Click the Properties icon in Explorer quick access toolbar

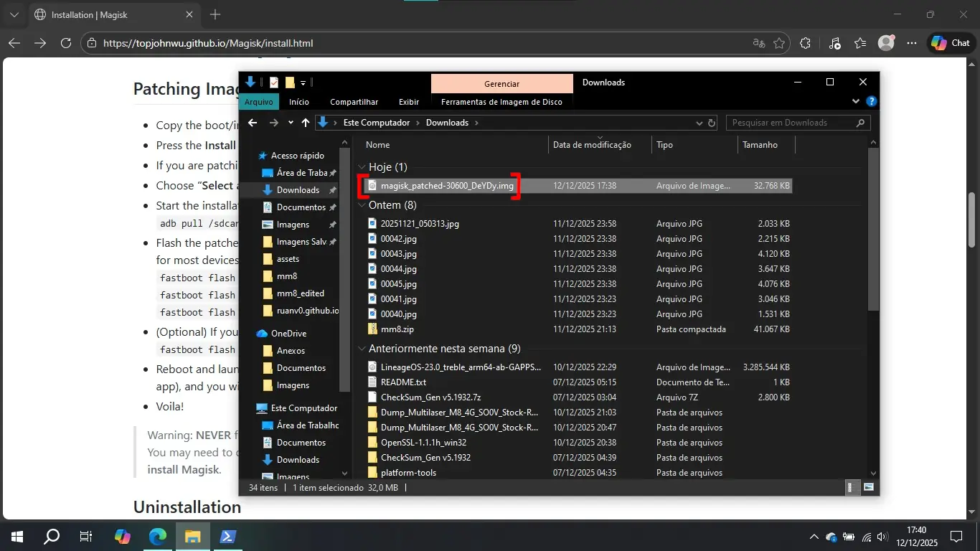[x=274, y=83]
